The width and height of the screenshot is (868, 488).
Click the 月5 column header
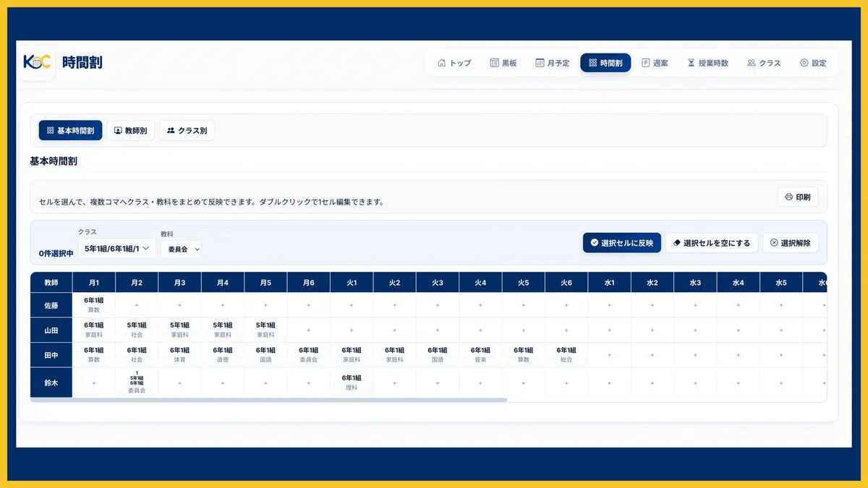pos(265,283)
